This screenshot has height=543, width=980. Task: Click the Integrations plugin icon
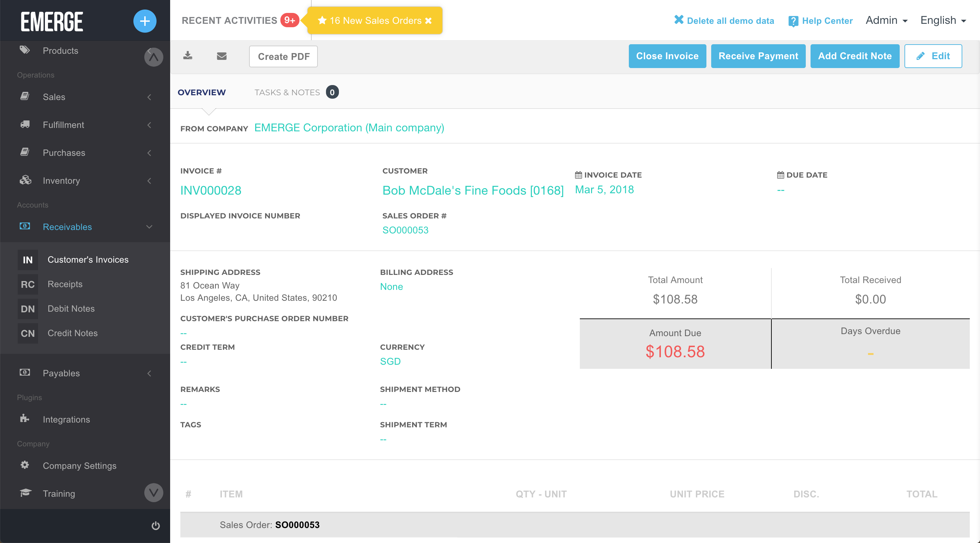[25, 419]
